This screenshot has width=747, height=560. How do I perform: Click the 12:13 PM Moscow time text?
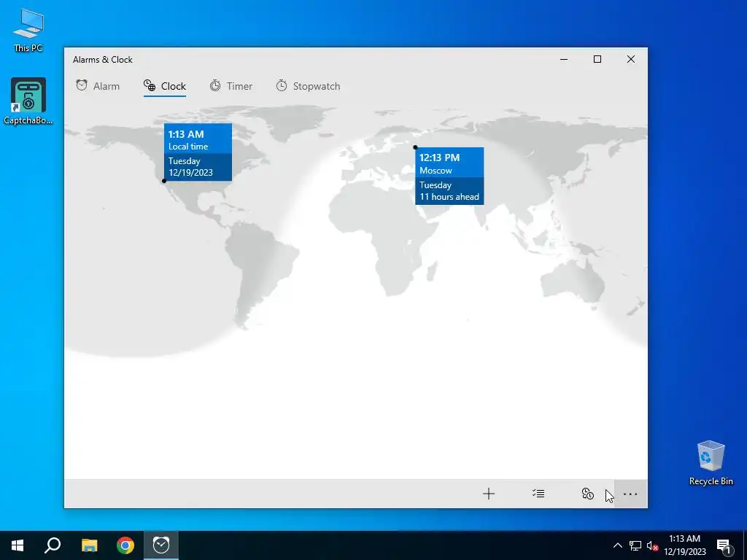439,157
